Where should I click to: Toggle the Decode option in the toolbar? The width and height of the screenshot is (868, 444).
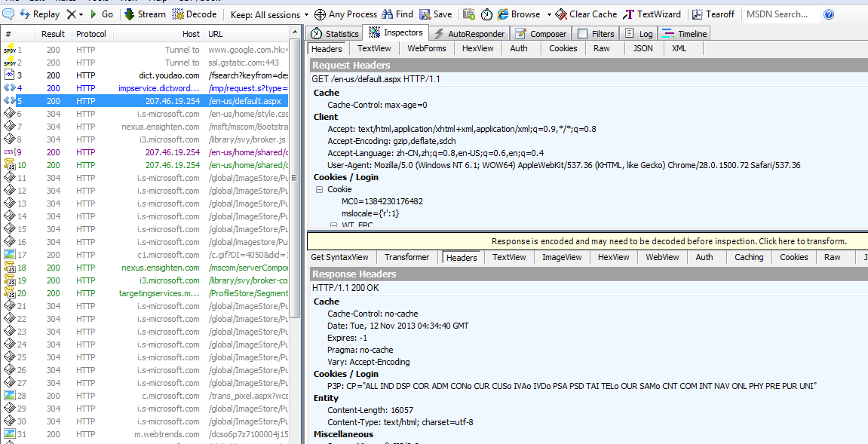(195, 14)
